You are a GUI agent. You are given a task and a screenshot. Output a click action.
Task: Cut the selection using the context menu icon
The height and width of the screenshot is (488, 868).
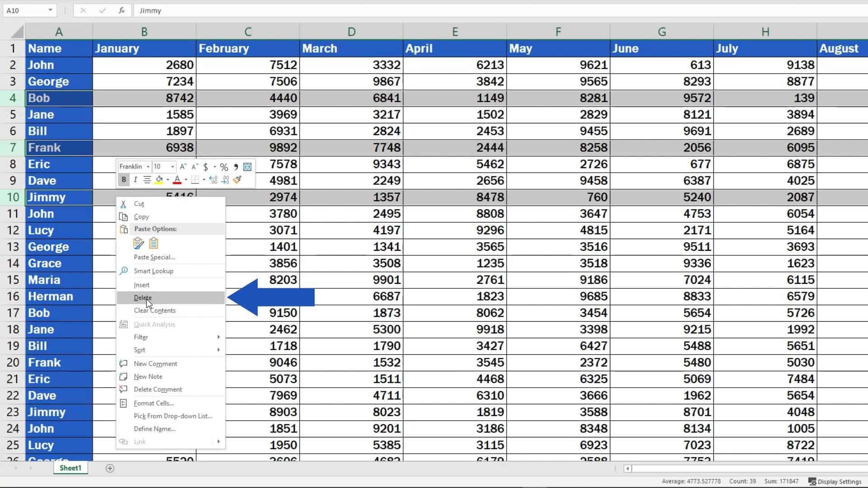click(123, 203)
